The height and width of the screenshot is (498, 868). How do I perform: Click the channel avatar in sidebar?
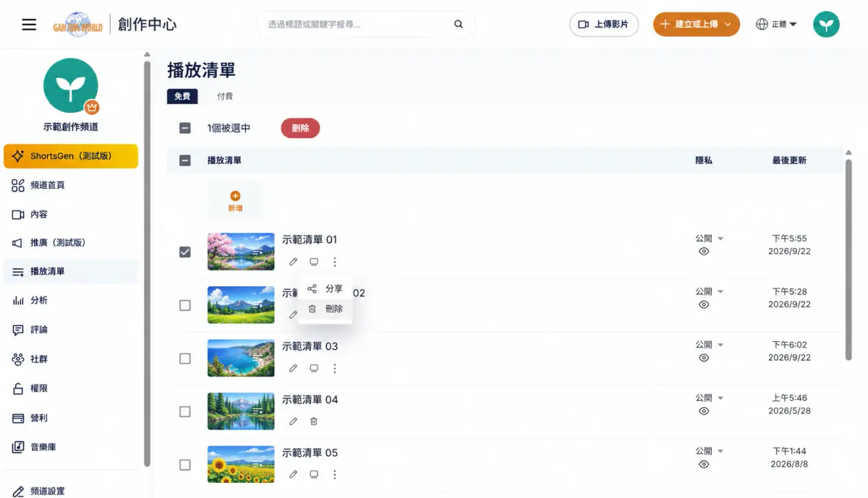tap(71, 85)
